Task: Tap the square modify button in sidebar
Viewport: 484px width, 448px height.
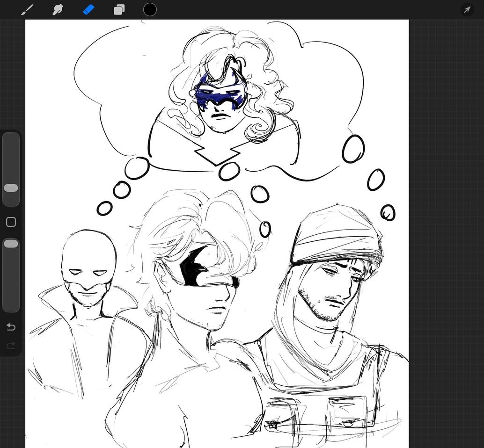Action: pyautogui.click(x=11, y=222)
